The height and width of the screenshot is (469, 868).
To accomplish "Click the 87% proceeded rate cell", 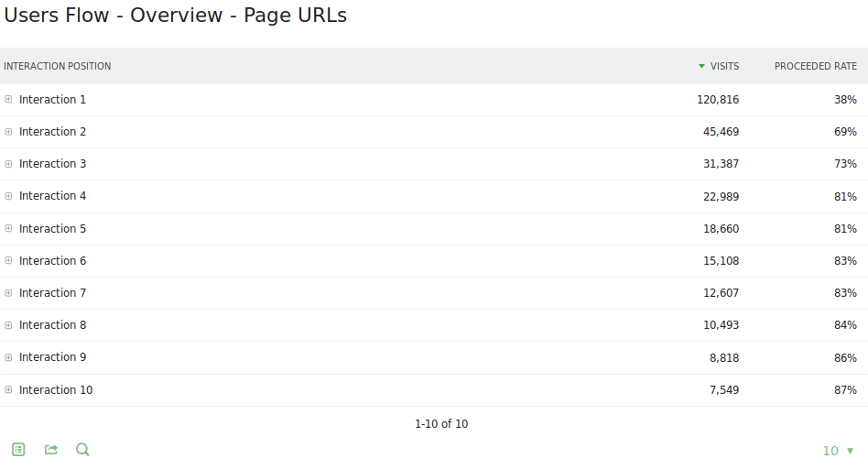I will click(x=845, y=390).
